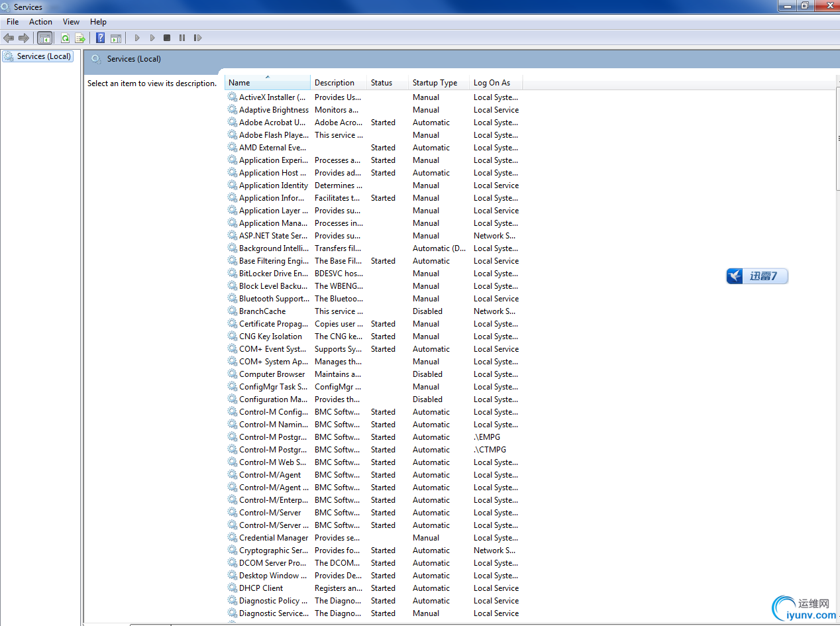This screenshot has height=626, width=840.
Task: Select the Bluetooth Support service name
Action: tap(274, 298)
